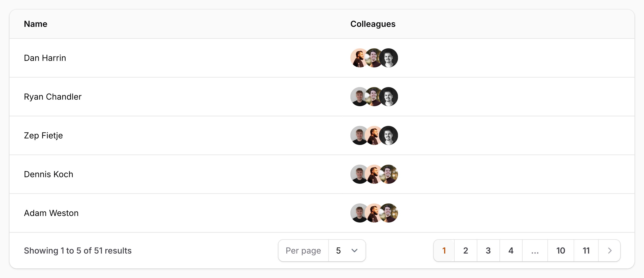Click last colleague avatar in Dan Harrin row
644x278 pixels.
pyautogui.click(x=389, y=58)
